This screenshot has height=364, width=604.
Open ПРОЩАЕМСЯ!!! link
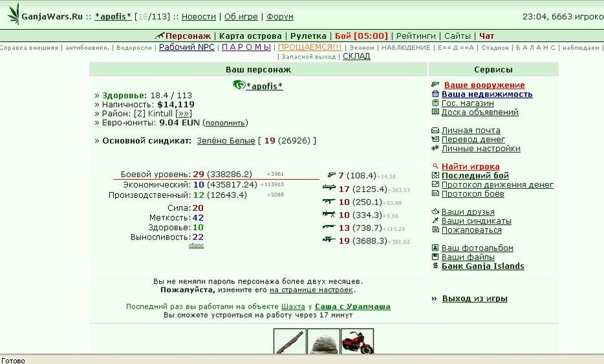[310, 47]
